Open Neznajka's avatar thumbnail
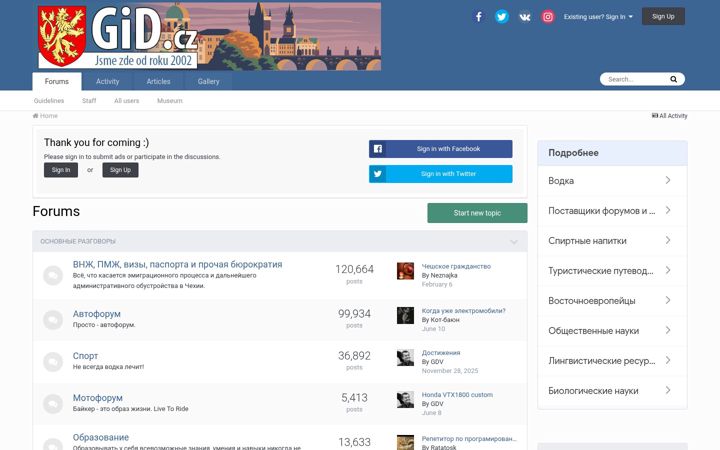720x450 pixels. click(405, 271)
